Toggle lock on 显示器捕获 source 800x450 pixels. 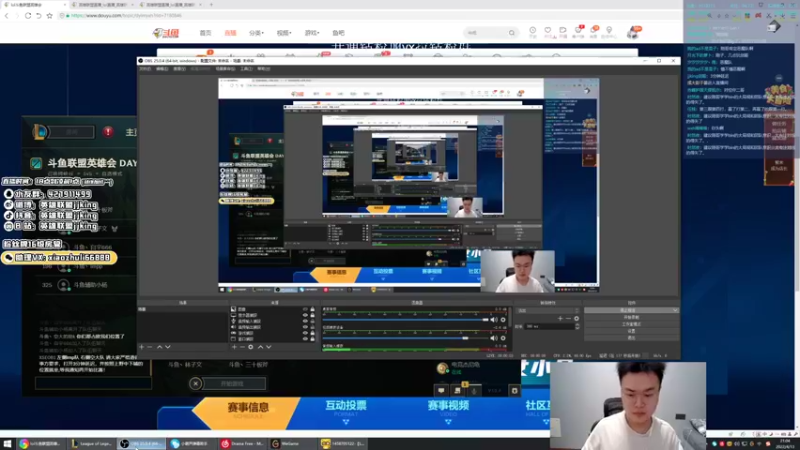pyautogui.click(x=312, y=315)
